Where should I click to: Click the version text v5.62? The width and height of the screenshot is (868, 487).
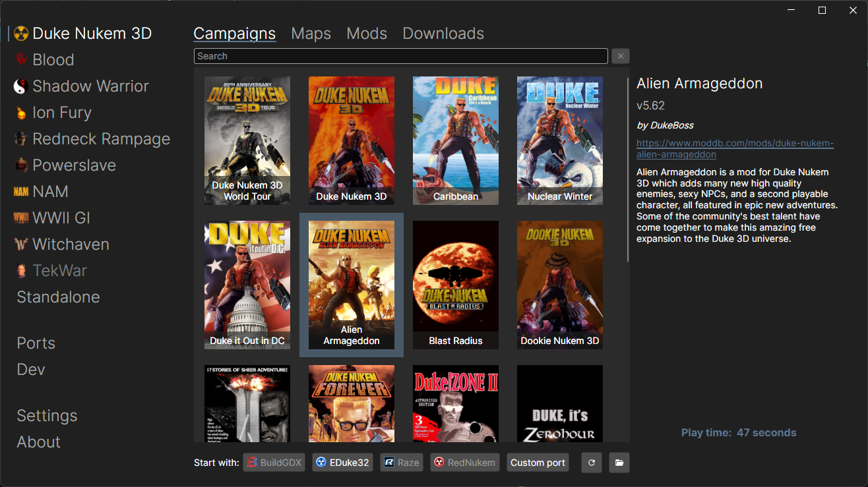point(650,105)
